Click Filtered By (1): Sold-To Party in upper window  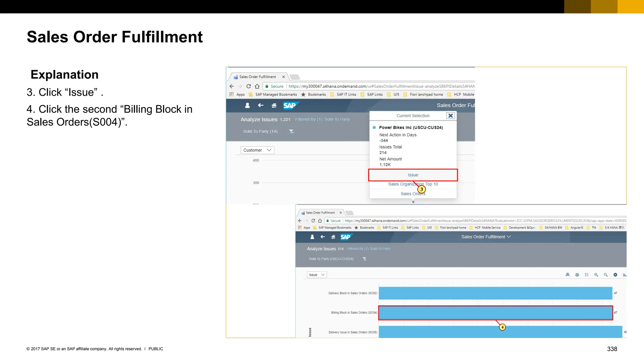[322, 119]
